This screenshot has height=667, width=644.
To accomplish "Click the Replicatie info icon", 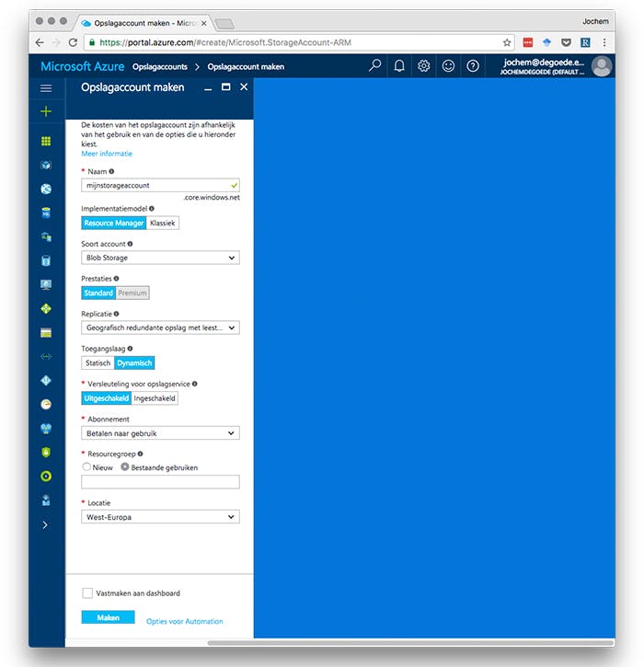I will pos(116,314).
